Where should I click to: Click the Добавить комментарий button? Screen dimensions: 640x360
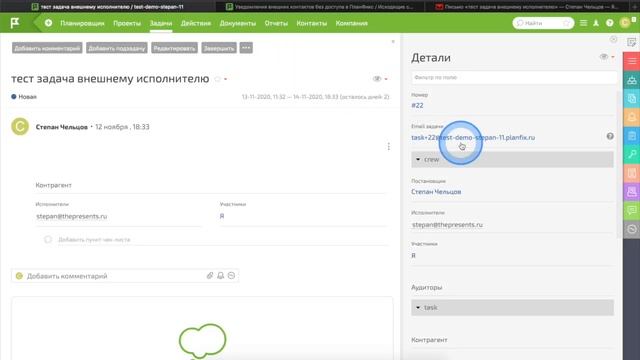pyautogui.click(x=47, y=48)
